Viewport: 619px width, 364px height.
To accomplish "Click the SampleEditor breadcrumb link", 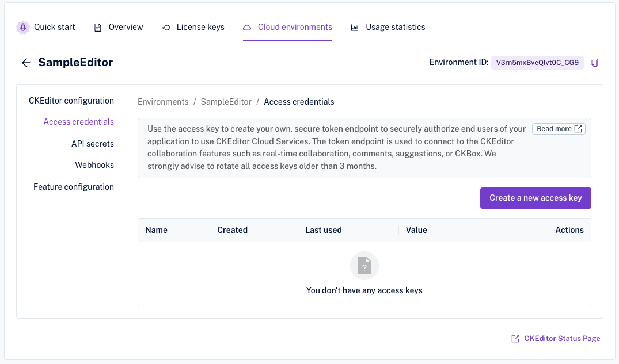I will click(x=226, y=102).
